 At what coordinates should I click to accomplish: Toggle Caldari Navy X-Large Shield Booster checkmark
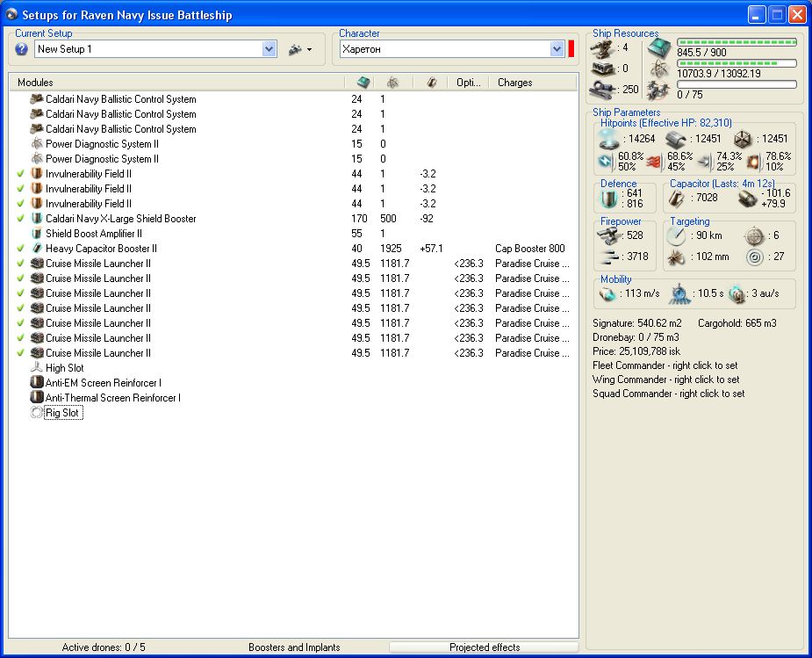click(x=21, y=219)
